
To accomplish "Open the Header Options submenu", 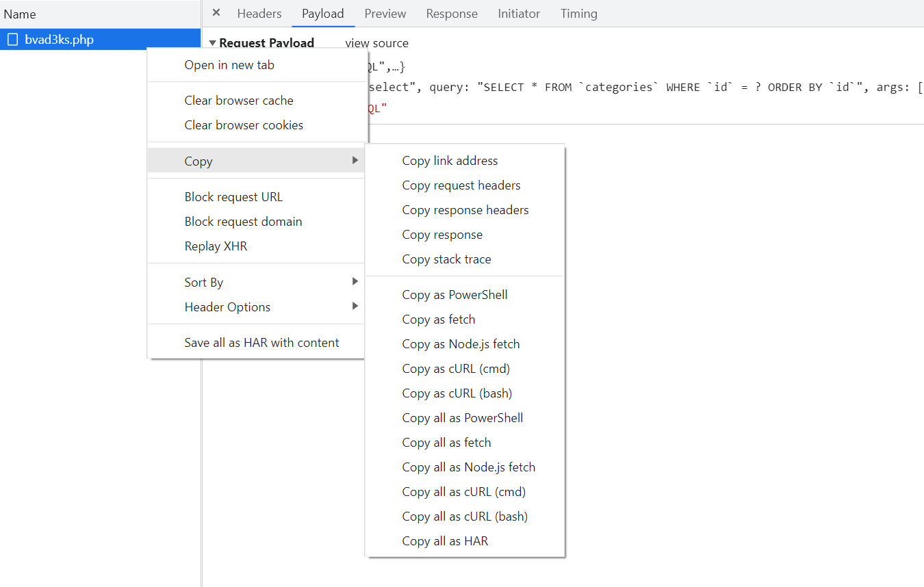I will click(x=355, y=306).
